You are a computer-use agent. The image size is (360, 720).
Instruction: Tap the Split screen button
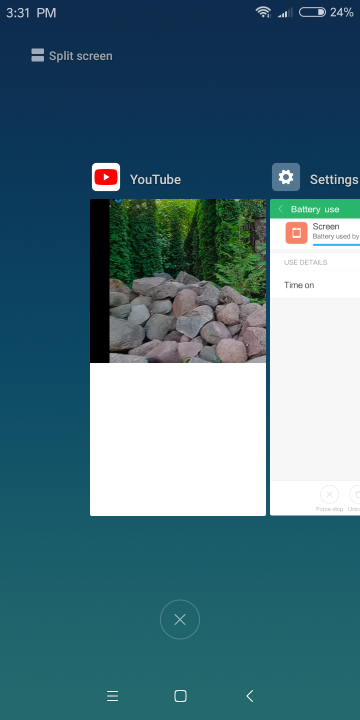coord(72,56)
